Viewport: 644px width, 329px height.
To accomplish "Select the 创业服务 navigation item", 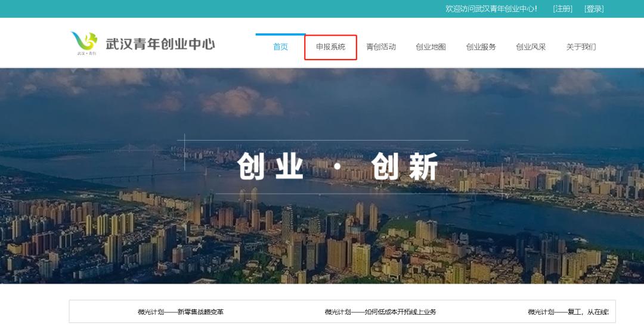I will pos(481,47).
